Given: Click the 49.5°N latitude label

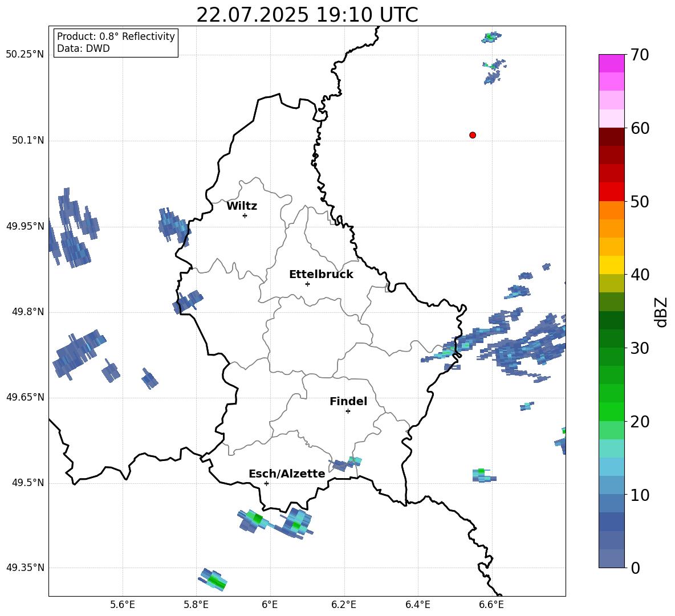Looking at the screenshot, I should 28,483.
